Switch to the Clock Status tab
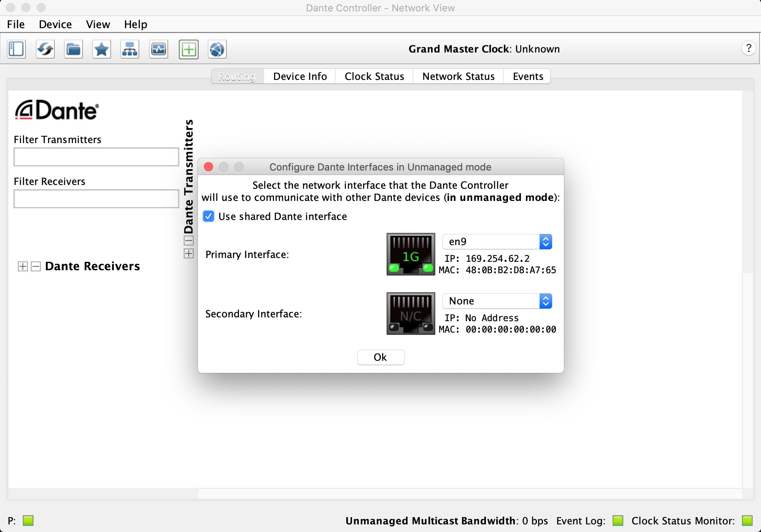The height and width of the screenshot is (532, 761). (x=374, y=76)
